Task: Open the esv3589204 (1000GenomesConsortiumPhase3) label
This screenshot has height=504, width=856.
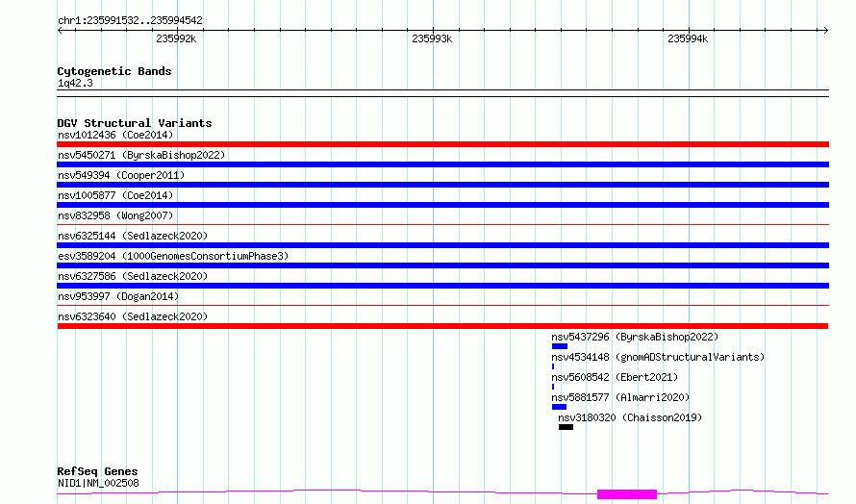Action: pos(173,256)
